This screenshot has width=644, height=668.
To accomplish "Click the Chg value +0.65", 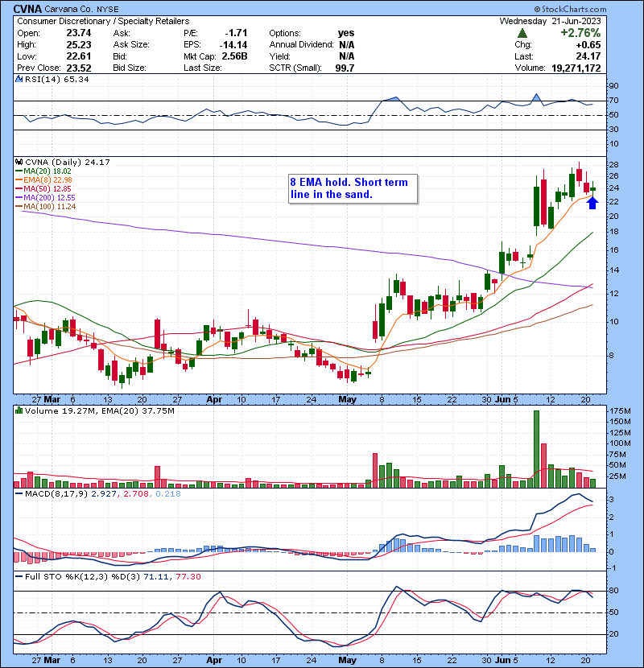I will [588, 45].
